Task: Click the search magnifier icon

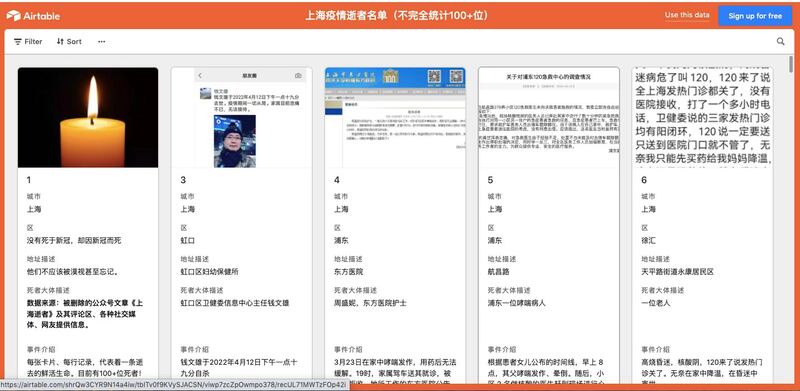Action: pos(781,42)
